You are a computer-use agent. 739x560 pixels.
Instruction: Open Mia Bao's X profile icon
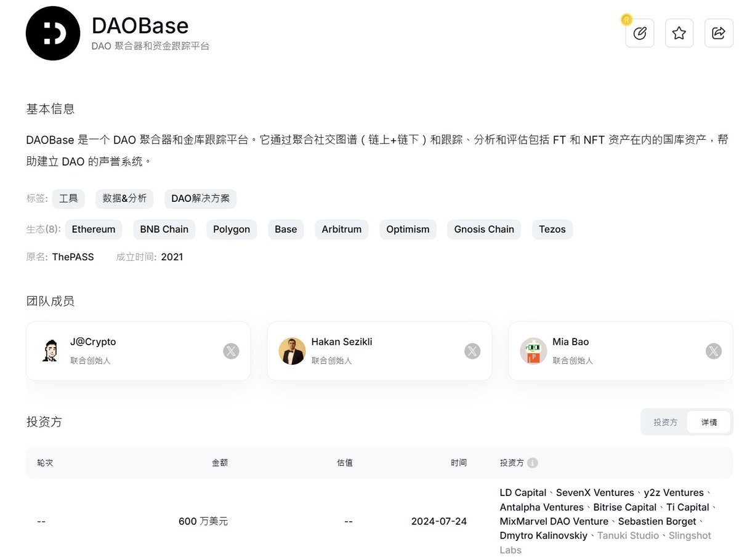713,351
